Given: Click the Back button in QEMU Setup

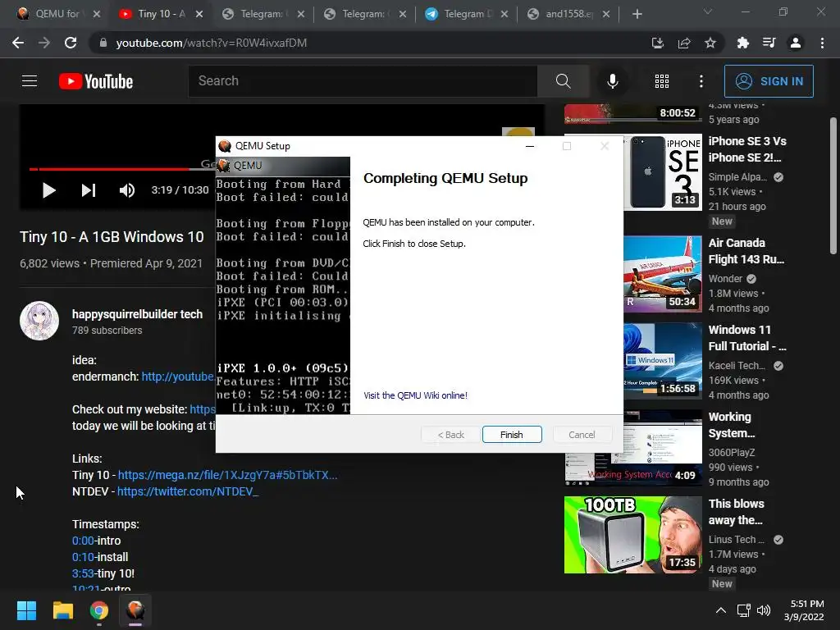Looking at the screenshot, I should (x=450, y=435).
